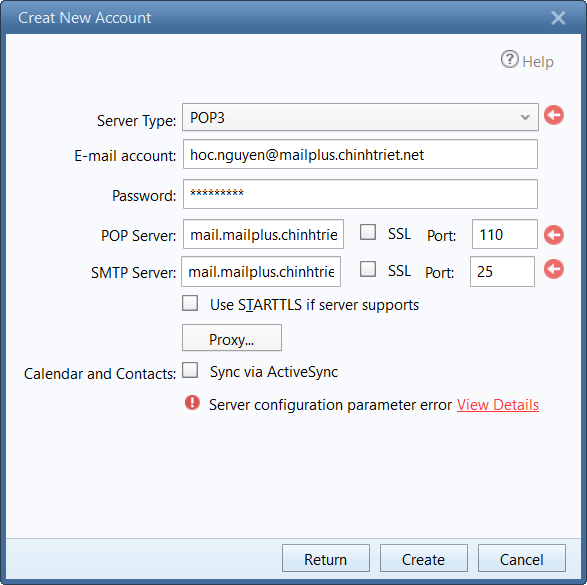Screen dimensions: 587x585
Task: Click the 'Password:' label
Action: coord(144,196)
